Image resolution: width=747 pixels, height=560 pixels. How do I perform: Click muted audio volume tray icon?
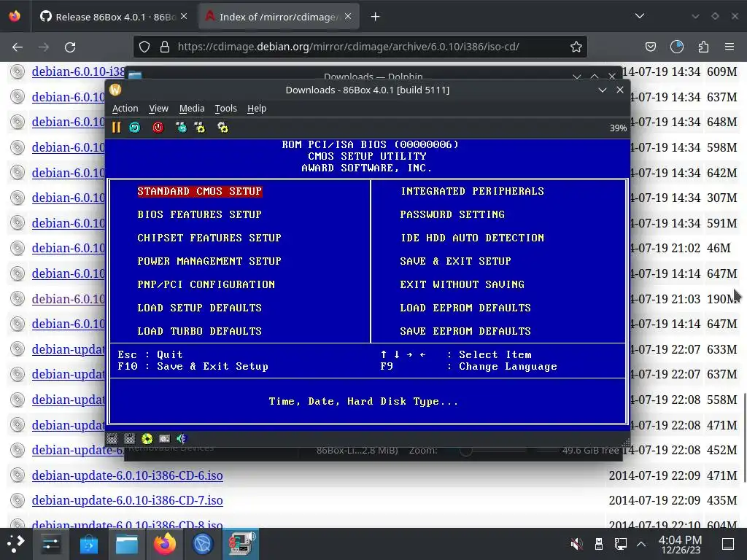coord(576,544)
